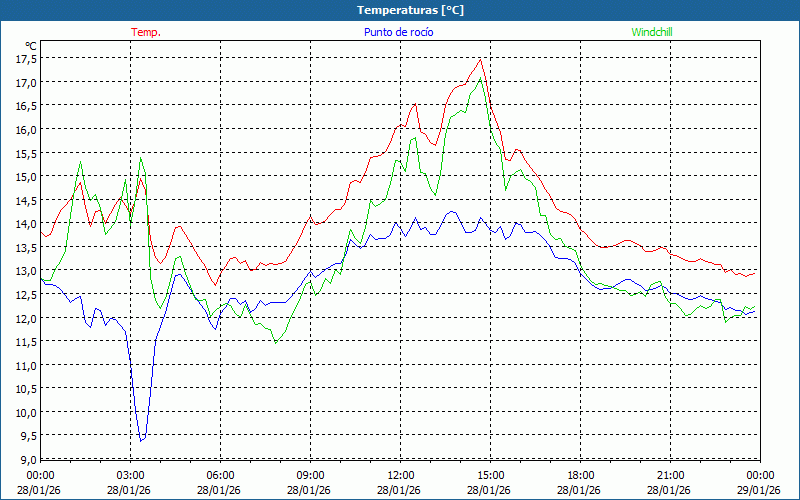
Task: Click the red Temp. legend label
Action: pyautogui.click(x=146, y=32)
